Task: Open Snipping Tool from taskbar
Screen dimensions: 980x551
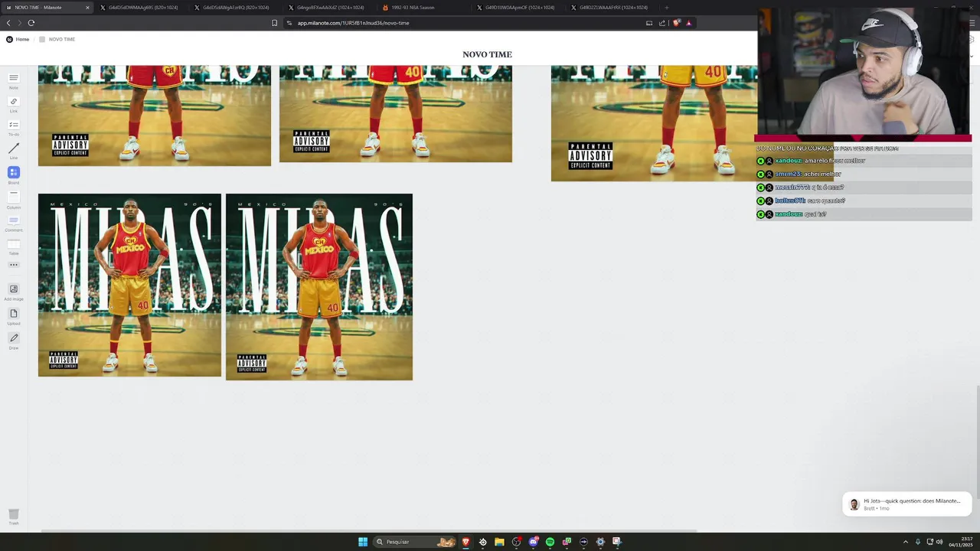Action: 617,542
